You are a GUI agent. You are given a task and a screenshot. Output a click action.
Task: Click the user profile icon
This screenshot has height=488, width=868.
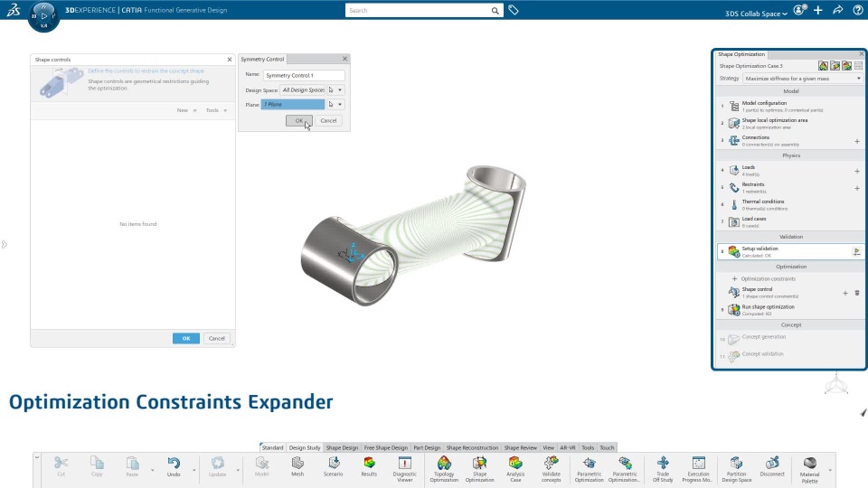coord(800,10)
